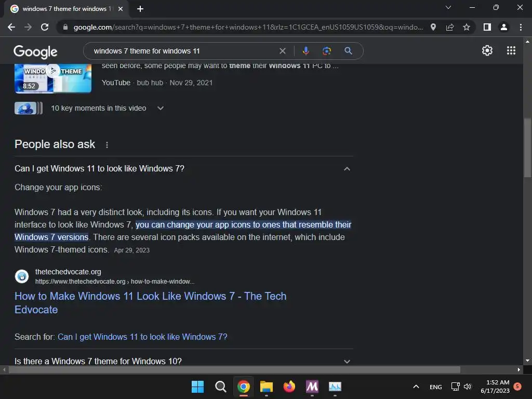Click the horizontal scrollbar thumb

(x=234, y=369)
